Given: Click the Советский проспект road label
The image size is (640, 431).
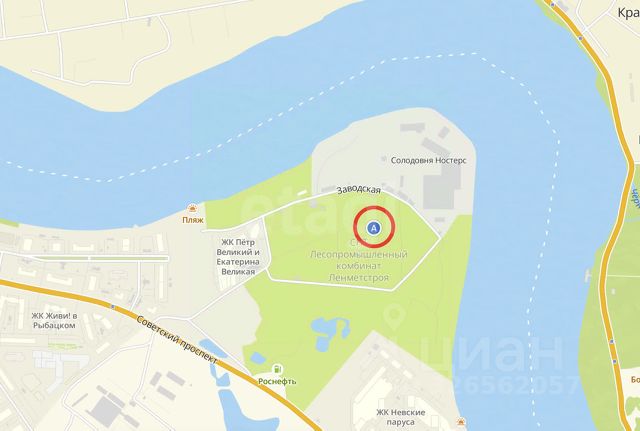Looking at the screenshot, I should (x=176, y=340).
